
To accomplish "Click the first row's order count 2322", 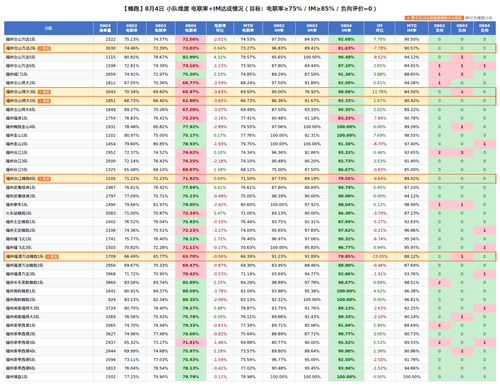I will (x=111, y=39).
